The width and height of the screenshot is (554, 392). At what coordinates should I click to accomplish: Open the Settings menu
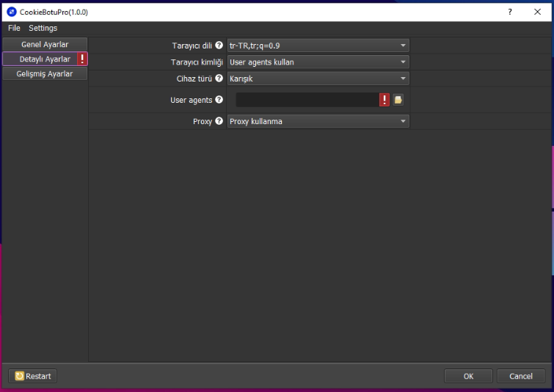tap(43, 28)
